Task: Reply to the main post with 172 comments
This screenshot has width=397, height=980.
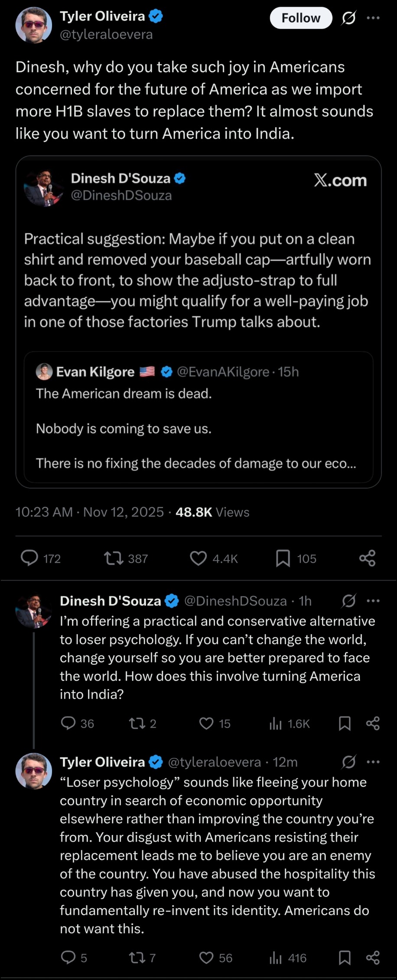Action: click(x=29, y=558)
